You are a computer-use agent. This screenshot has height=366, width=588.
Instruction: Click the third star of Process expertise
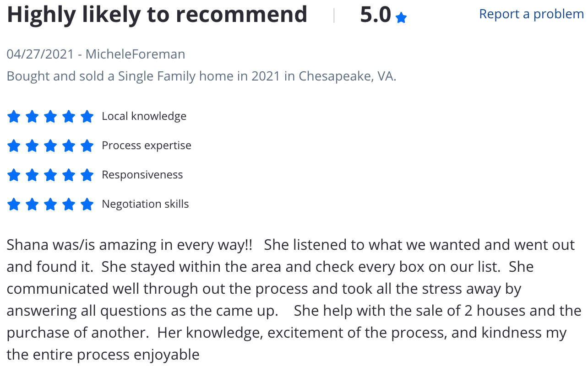tap(50, 145)
